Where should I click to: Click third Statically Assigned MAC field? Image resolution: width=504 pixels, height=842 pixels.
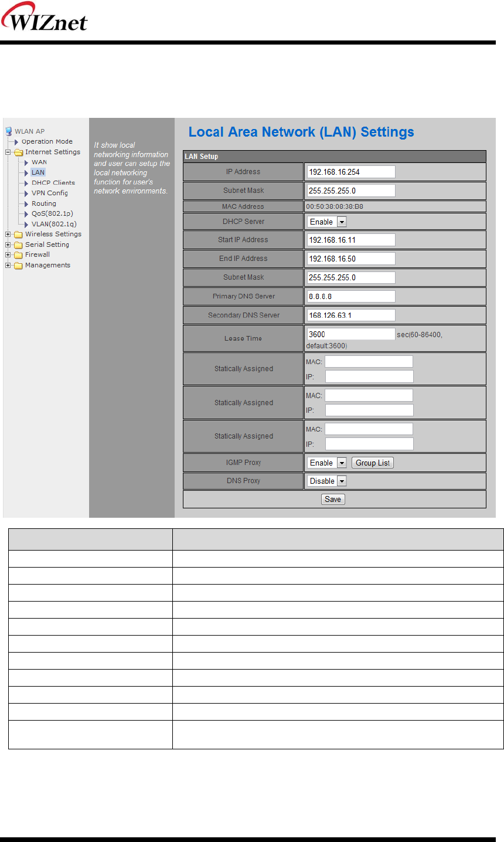[369, 429]
